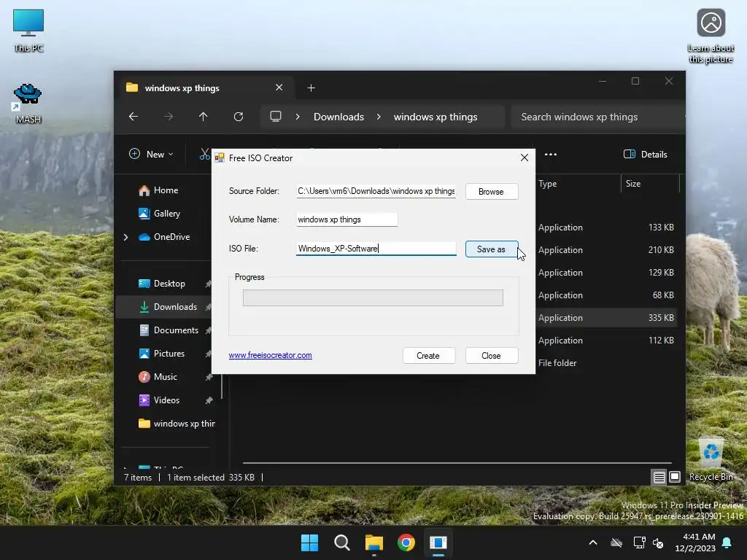The height and width of the screenshot is (560, 747).
Task: Close the windows xp things tab
Action: click(279, 87)
